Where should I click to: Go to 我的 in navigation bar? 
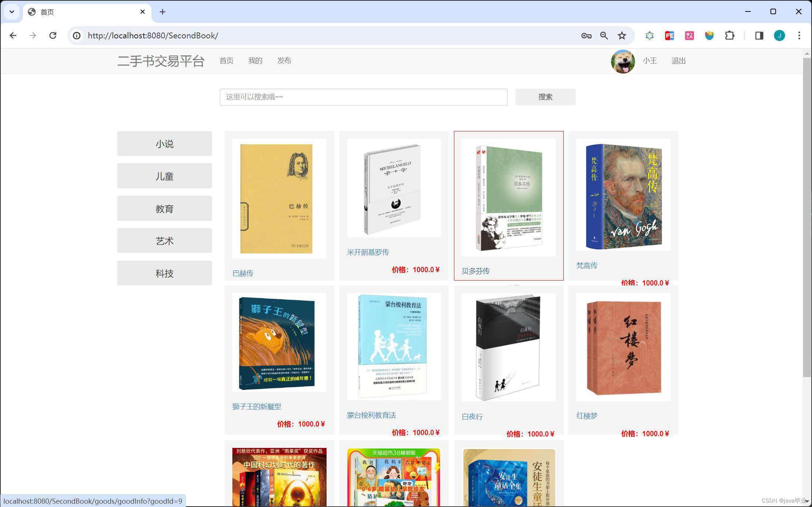click(x=255, y=61)
